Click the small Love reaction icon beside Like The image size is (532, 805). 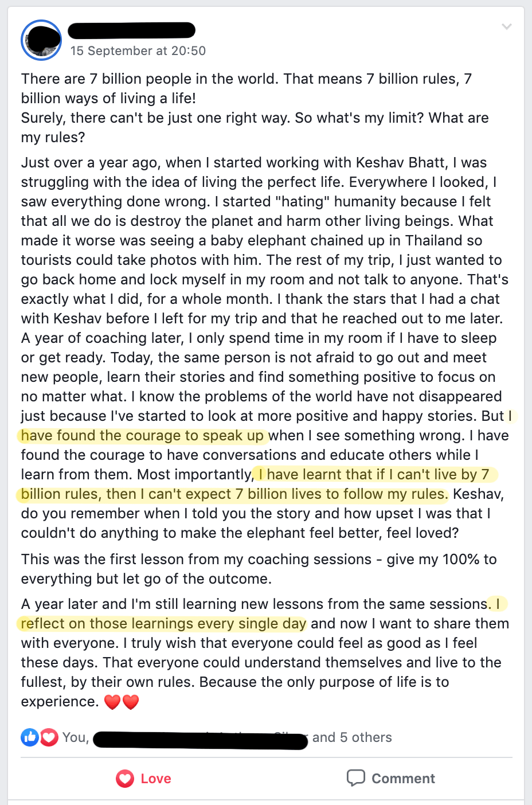click(x=49, y=737)
